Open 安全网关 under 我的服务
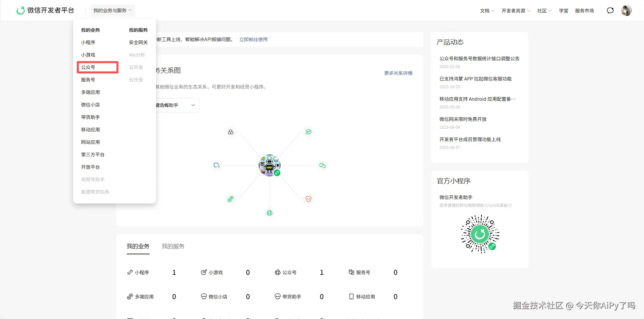This screenshot has height=319, width=644. [x=138, y=42]
